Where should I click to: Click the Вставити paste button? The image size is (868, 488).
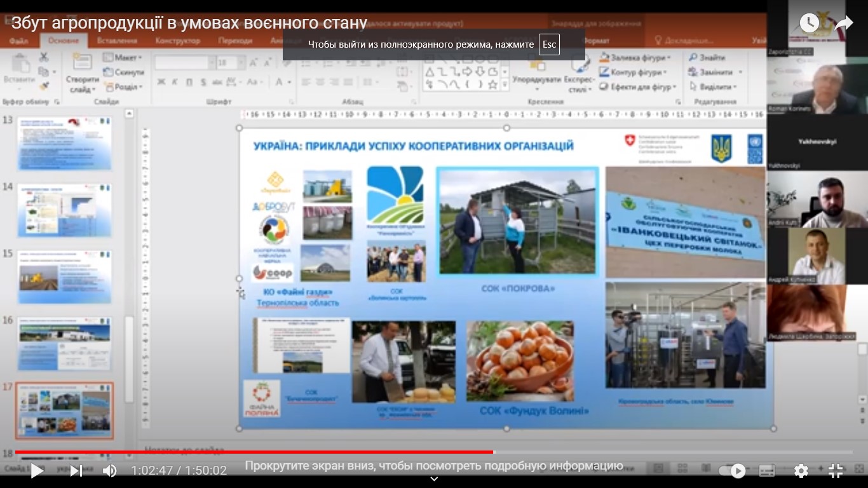(x=19, y=70)
